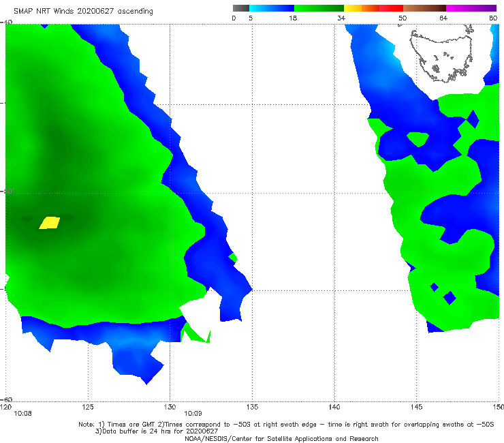The image size is (504, 443).
Task: Select the blue 5–18 color bar segment
Action: coord(272,8)
